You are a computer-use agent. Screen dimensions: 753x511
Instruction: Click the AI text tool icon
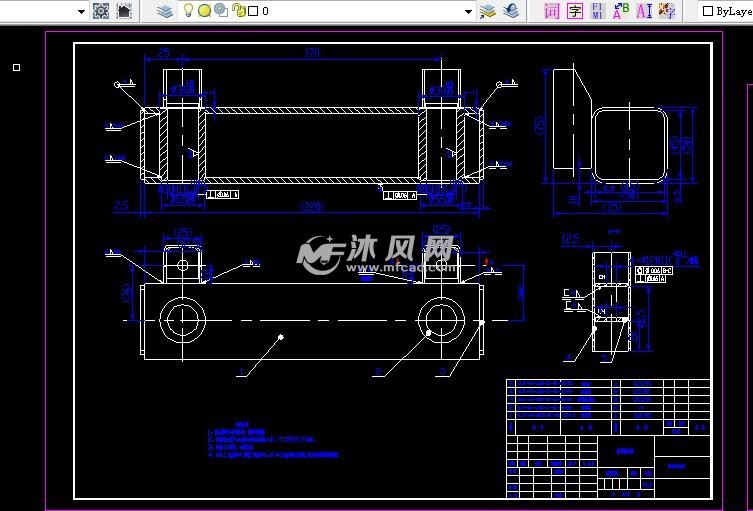pyautogui.click(x=644, y=11)
